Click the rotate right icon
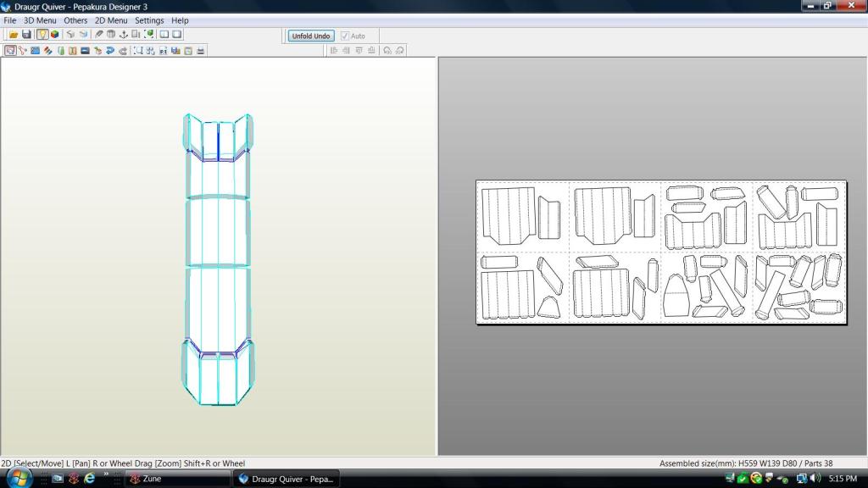 [x=400, y=50]
